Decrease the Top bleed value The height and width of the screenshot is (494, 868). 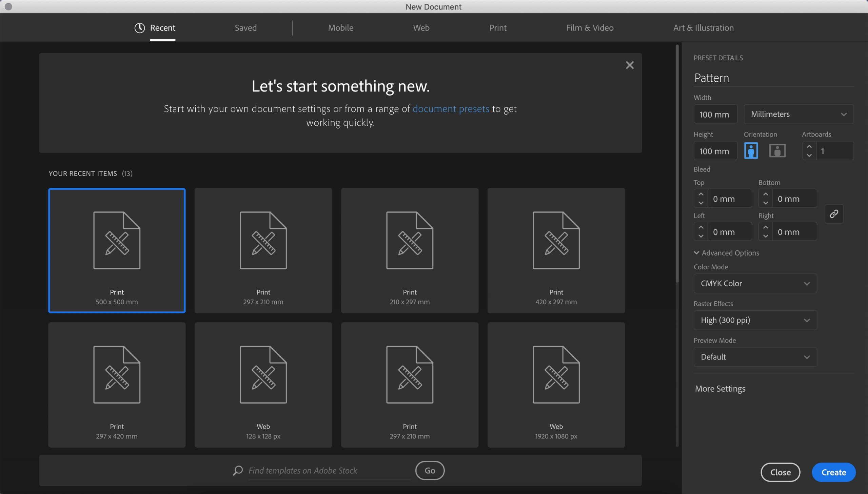(701, 203)
